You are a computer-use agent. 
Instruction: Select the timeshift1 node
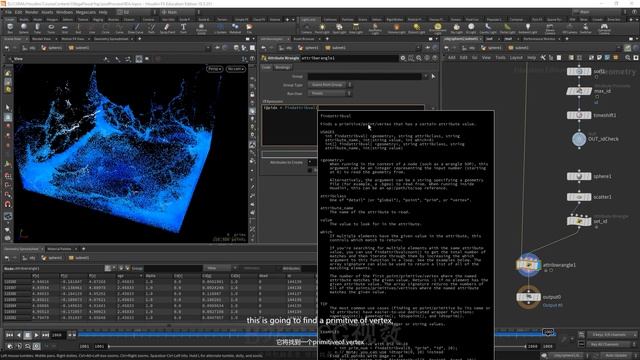click(x=579, y=115)
